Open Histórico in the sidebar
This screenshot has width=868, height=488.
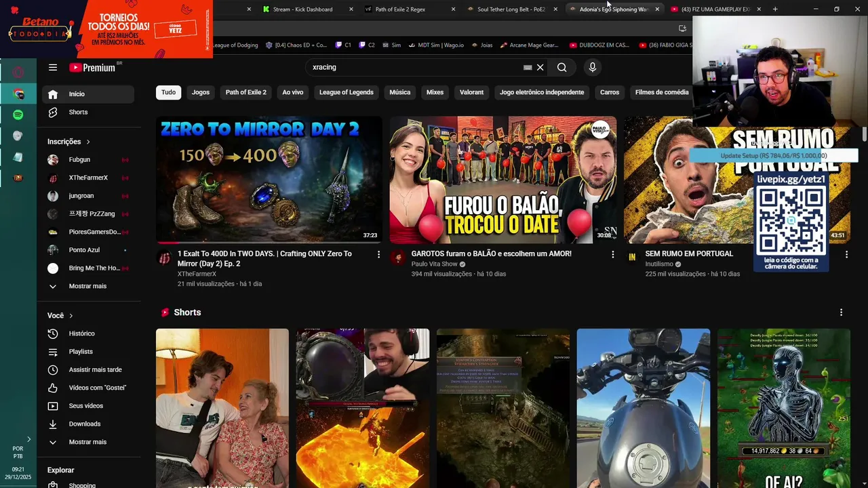click(x=88, y=333)
